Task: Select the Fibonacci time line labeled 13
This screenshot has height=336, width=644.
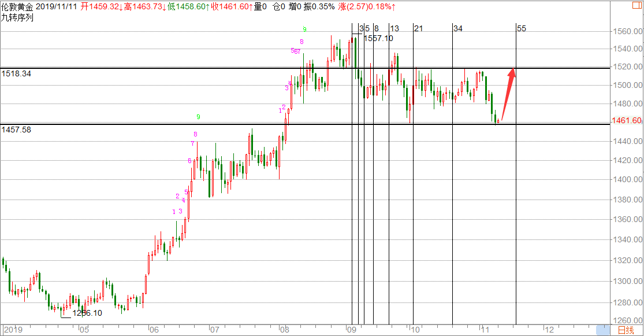Action: click(389, 173)
